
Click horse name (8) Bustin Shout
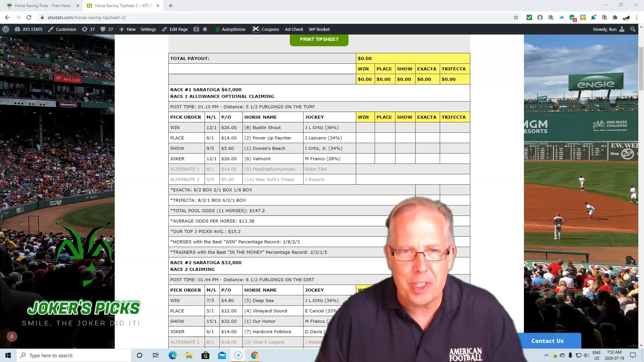[263, 127]
